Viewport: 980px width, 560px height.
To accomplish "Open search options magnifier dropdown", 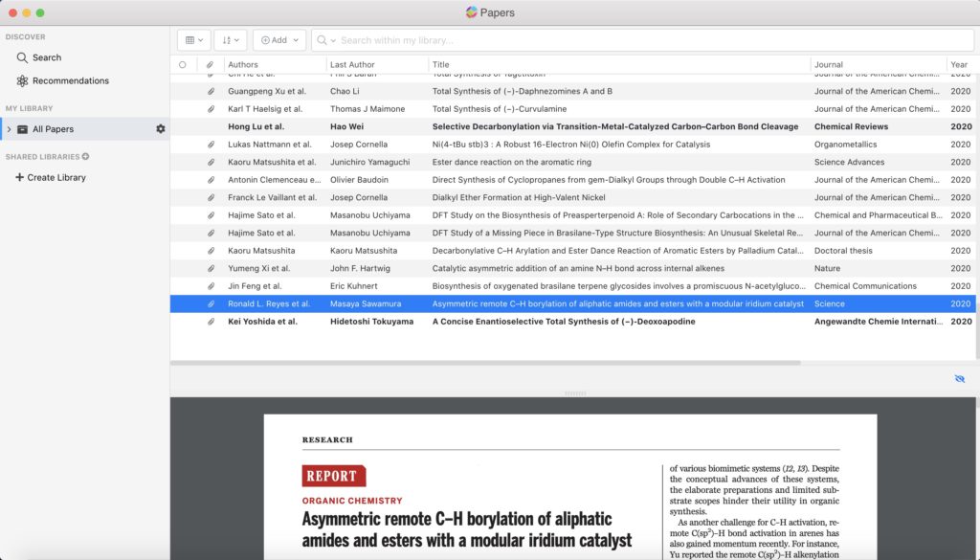I will 326,40.
